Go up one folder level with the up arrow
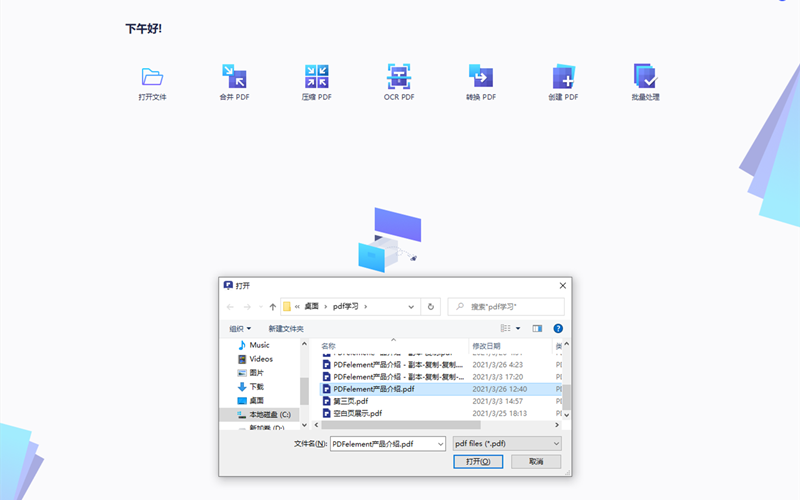The width and height of the screenshot is (800, 500). click(272, 307)
